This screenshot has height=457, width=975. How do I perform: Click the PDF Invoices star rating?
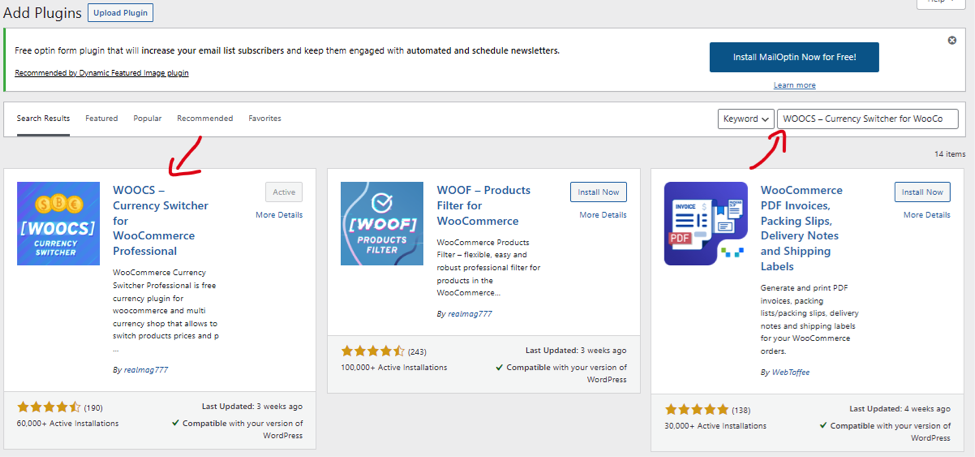pos(696,410)
